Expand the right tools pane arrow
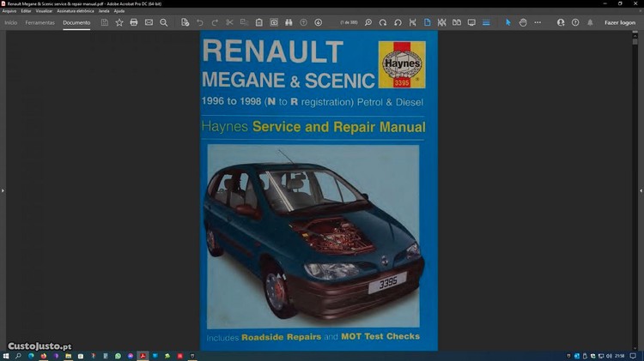 point(641,190)
